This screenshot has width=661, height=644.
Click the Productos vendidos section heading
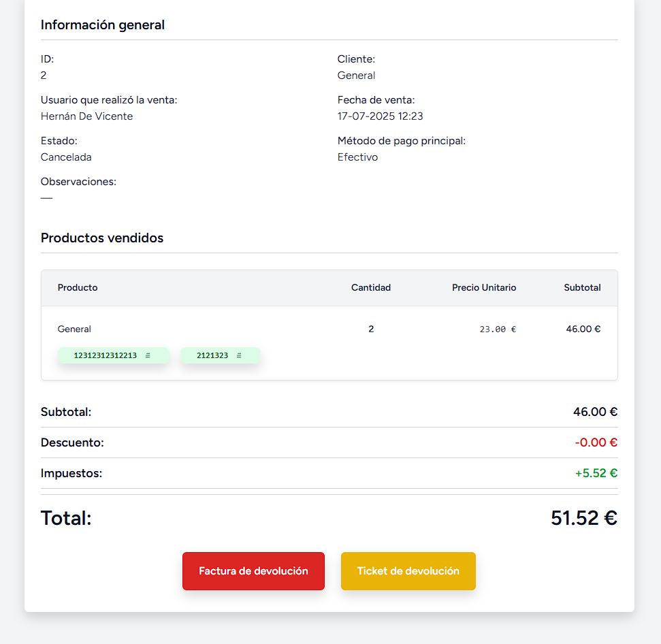click(x=102, y=238)
